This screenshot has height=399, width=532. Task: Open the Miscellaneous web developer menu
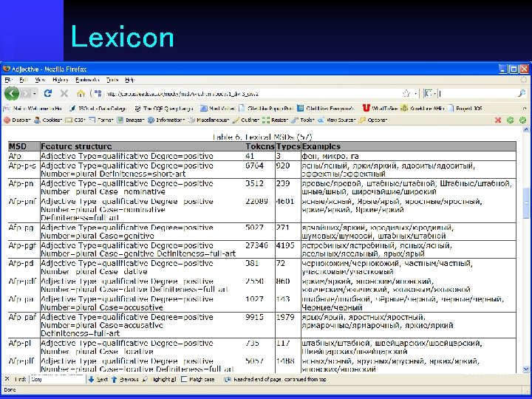[x=208, y=120]
